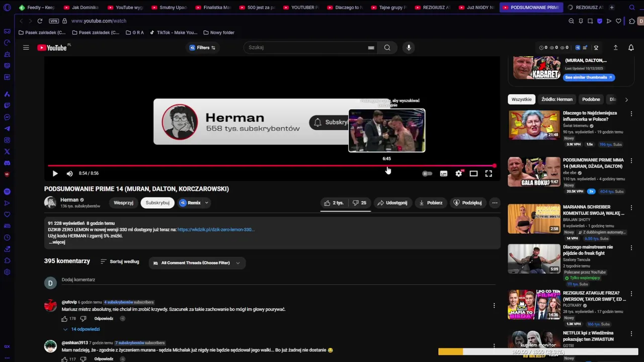This screenshot has height=362, width=644.
Task: Open a new browser tab with plus
Action: [612, 8]
